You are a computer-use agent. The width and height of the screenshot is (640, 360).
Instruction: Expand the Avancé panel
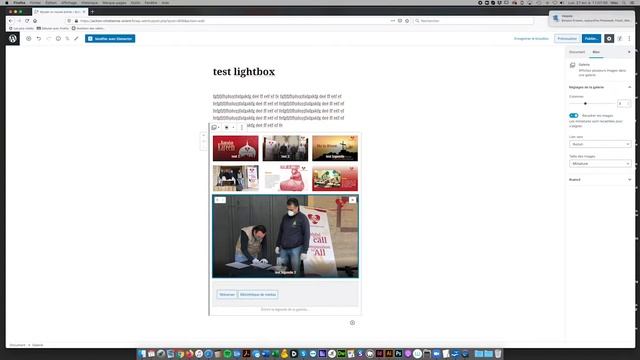coord(600,180)
